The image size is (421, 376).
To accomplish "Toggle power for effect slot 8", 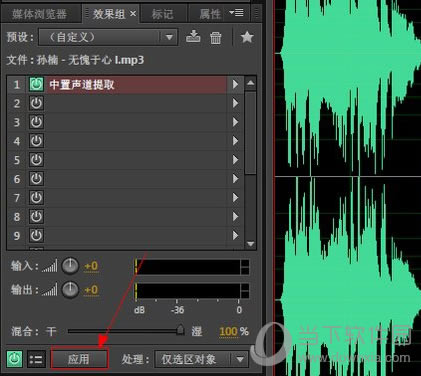I will click(x=36, y=217).
